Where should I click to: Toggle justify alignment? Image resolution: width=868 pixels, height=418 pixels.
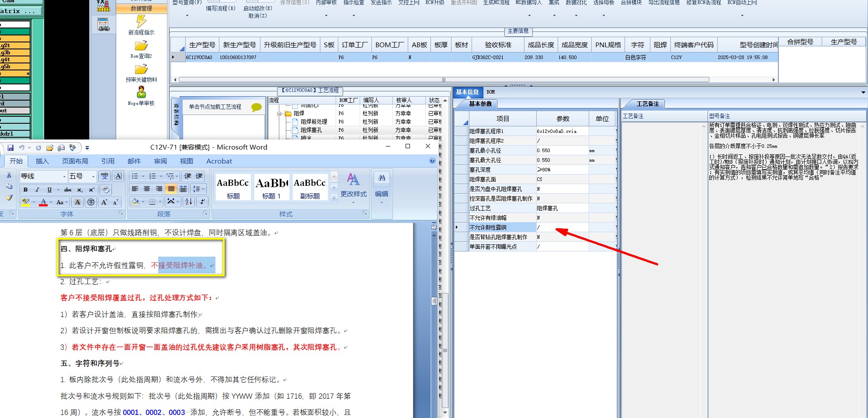point(171,189)
